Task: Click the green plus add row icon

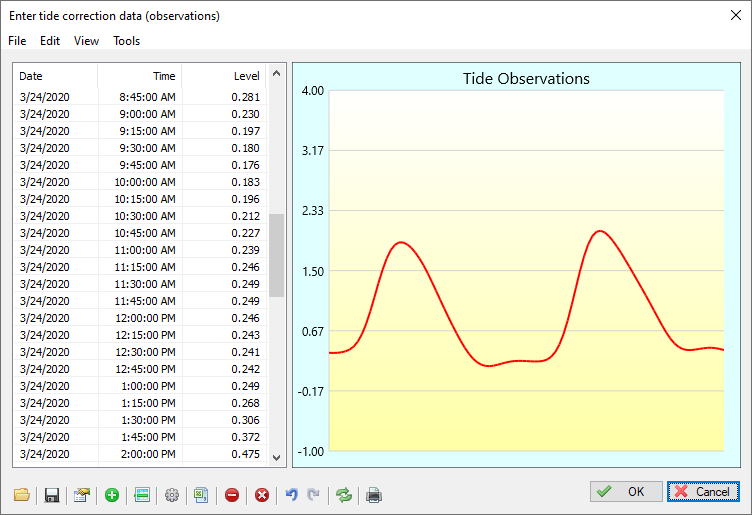Action: pos(112,495)
